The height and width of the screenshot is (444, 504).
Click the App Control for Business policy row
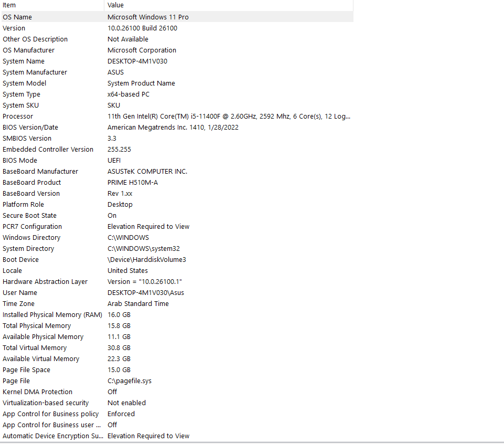177,414
